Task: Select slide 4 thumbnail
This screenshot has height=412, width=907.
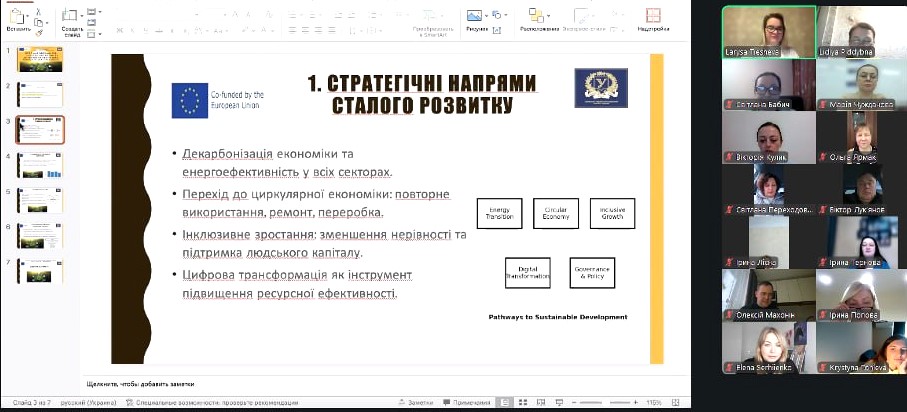Action: click(40, 165)
